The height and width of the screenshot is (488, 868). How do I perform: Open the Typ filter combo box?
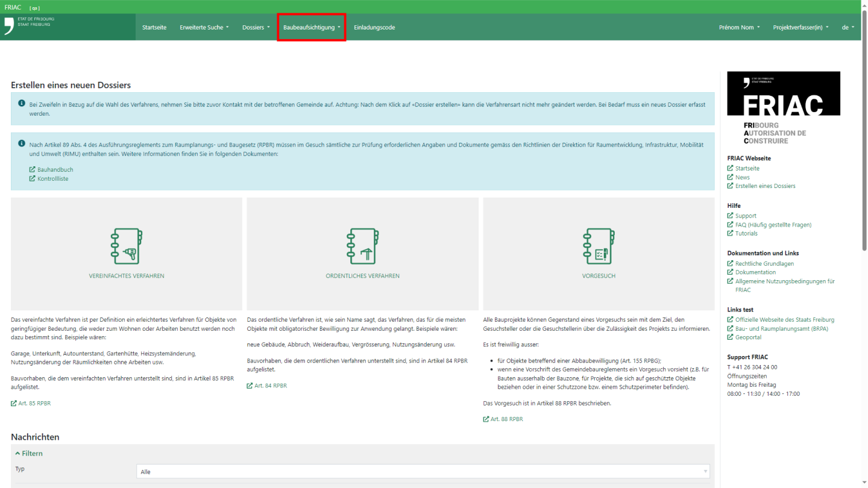coord(423,472)
